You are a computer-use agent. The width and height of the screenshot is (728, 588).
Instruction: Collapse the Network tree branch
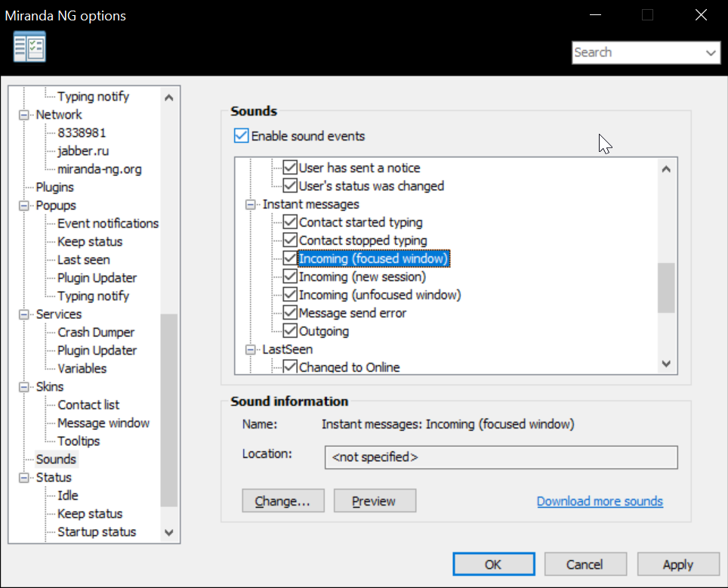pyautogui.click(x=23, y=114)
